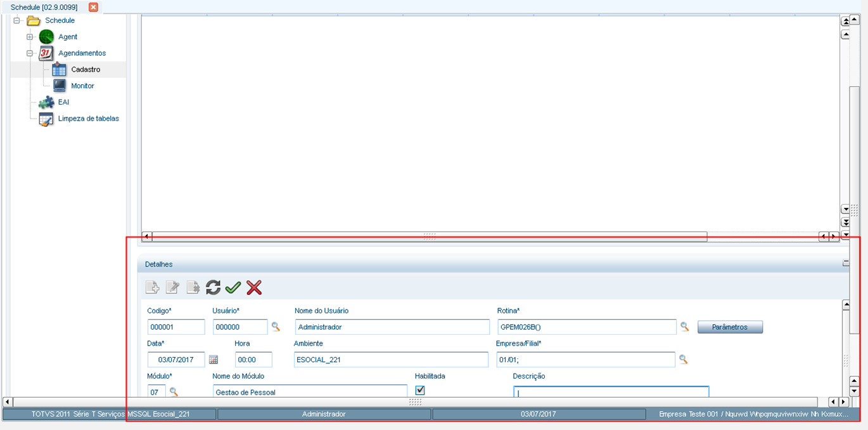Click the new record icon in Detalhes toolbar
The width and height of the screenshot is (868, 430).
pyautogui.click(x=152, y=288)
